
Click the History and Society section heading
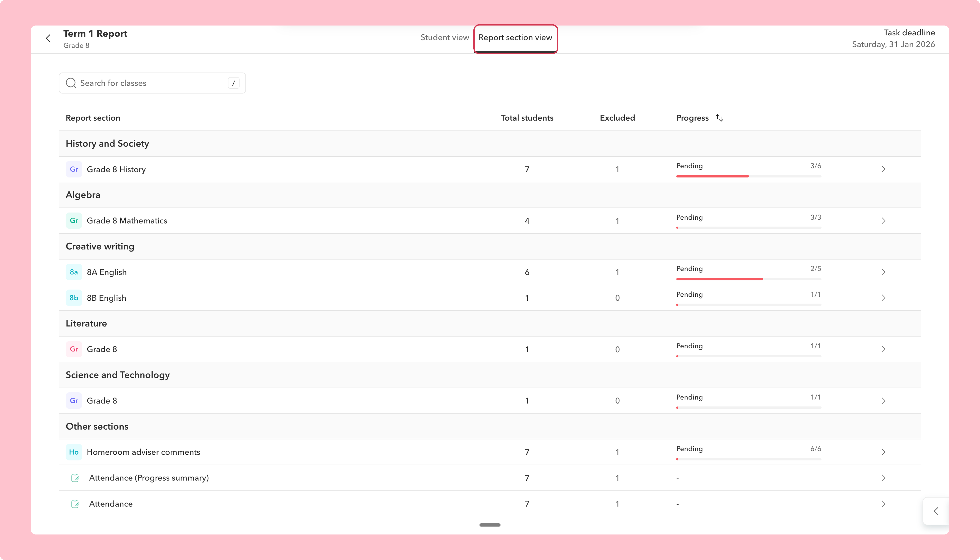107,144
